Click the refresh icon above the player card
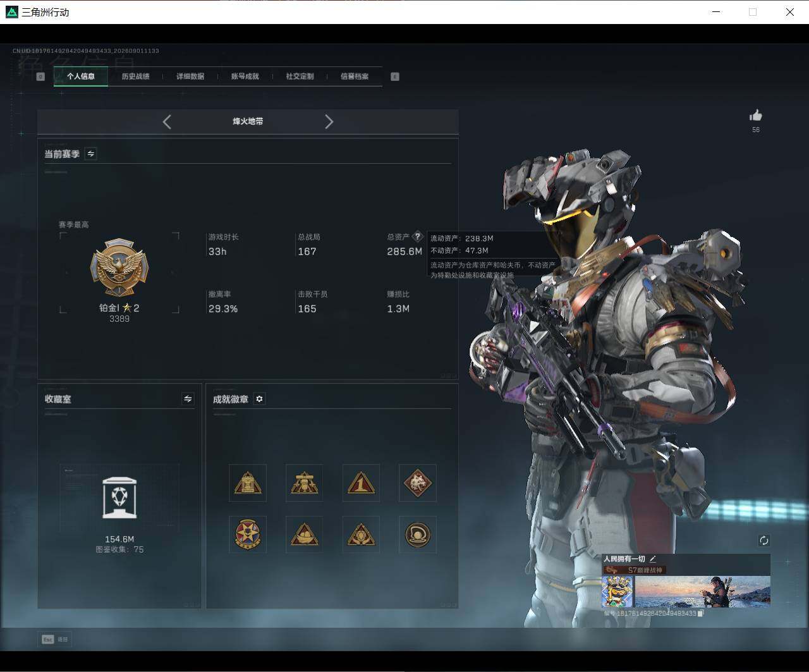This screenshot has height=672, width=809. [763, 541]
